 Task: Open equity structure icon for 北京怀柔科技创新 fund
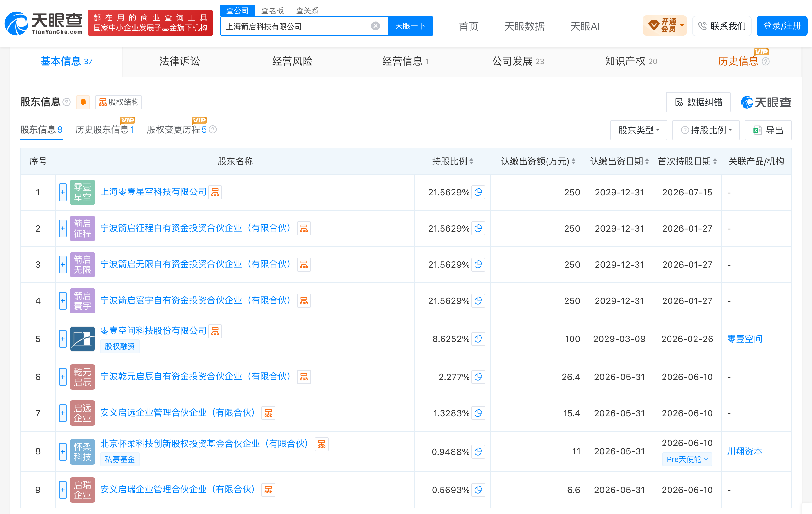(x=321, y=444)
